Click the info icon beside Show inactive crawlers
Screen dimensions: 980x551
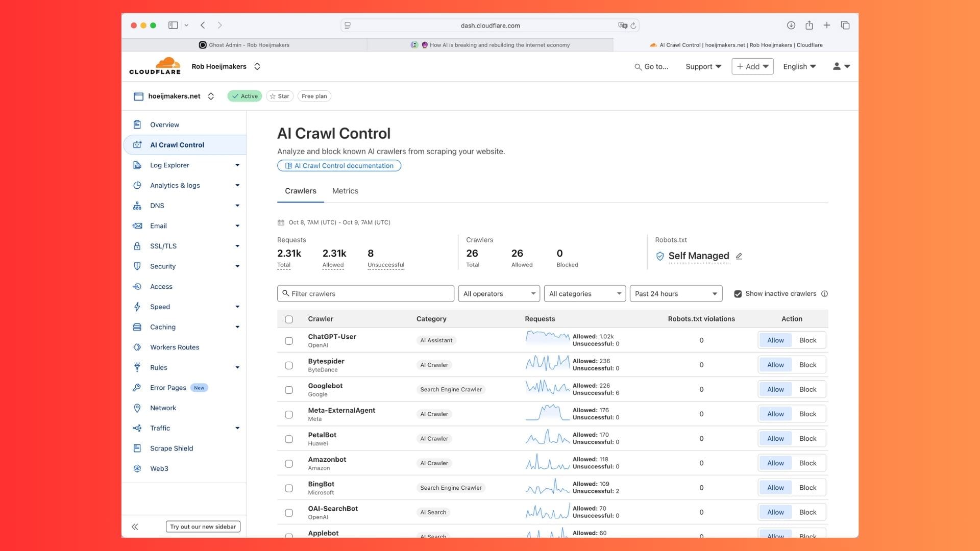pyautogui.click(x=824, y=294)
